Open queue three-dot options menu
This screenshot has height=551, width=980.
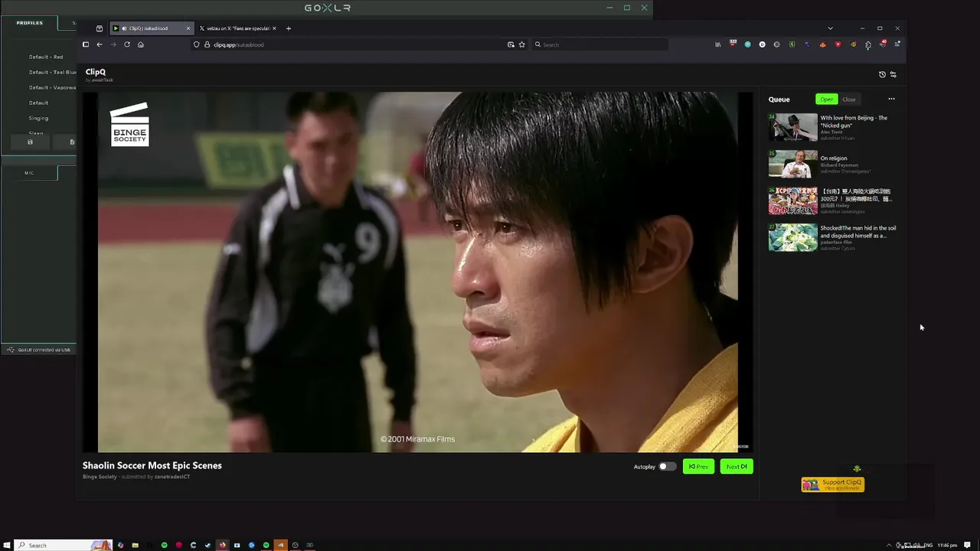coord(891,99)
